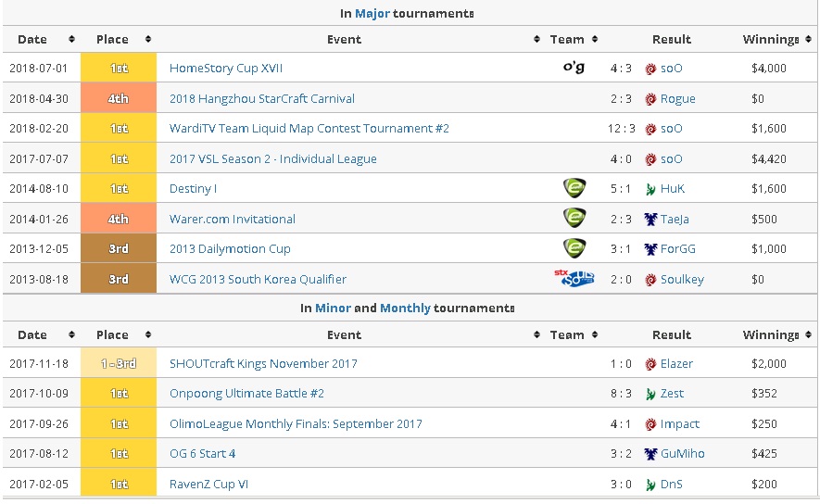Screen dimensions: 820x504
Task: Sort Minor tournaments table by Event arrow
Action: [536, 334]
